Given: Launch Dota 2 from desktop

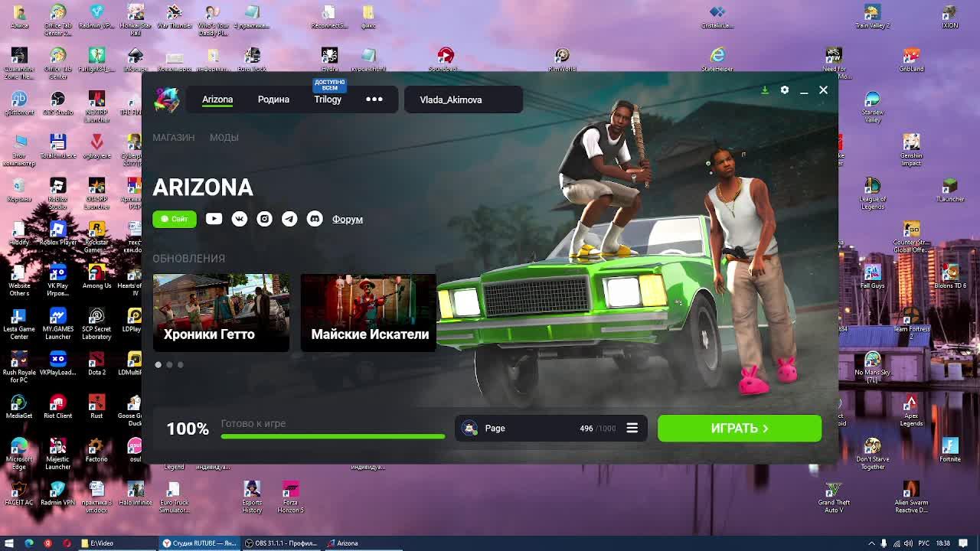Looking at the screenshot, I should click(x=96, y=364).
